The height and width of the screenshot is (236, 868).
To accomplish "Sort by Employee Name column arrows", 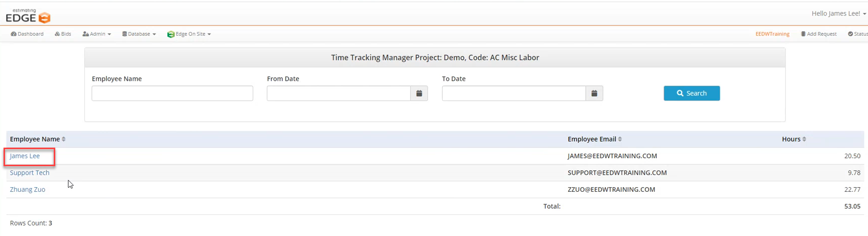I will click(64, 139).
